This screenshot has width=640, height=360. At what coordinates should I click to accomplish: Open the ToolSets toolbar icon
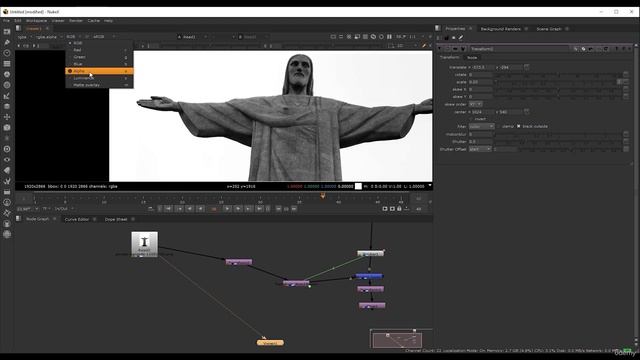[x=7, y=181]
